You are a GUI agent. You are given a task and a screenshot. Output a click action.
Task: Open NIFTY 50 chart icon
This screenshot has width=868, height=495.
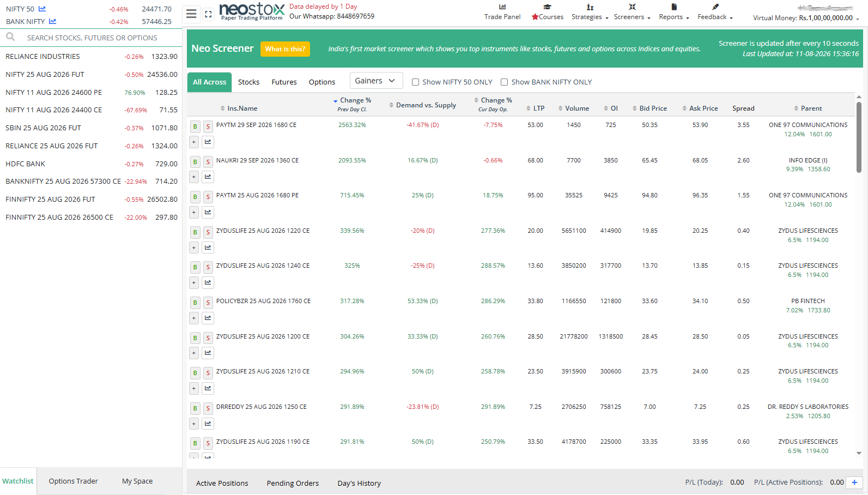click(43, 9)
